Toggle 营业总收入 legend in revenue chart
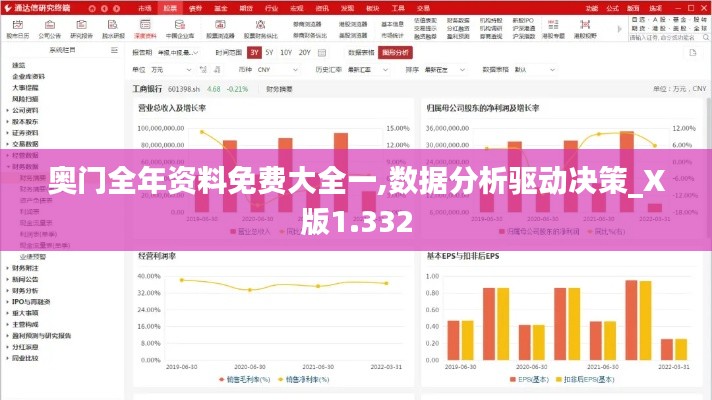This screenshot has width=712, height=400. (x=250, y=232)
